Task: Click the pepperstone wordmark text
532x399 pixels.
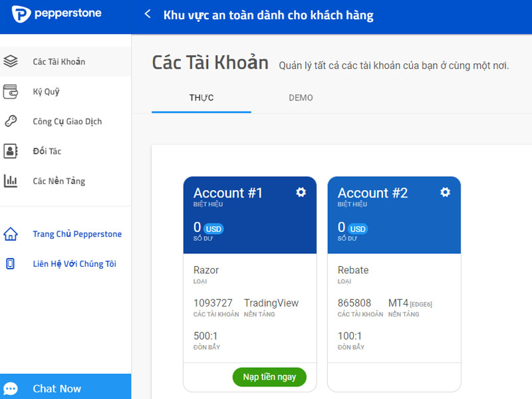Action: [68, 13]
